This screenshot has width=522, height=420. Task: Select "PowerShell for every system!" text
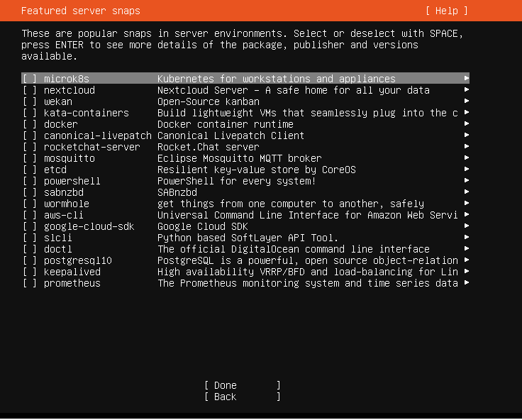(x=237, y=180)
